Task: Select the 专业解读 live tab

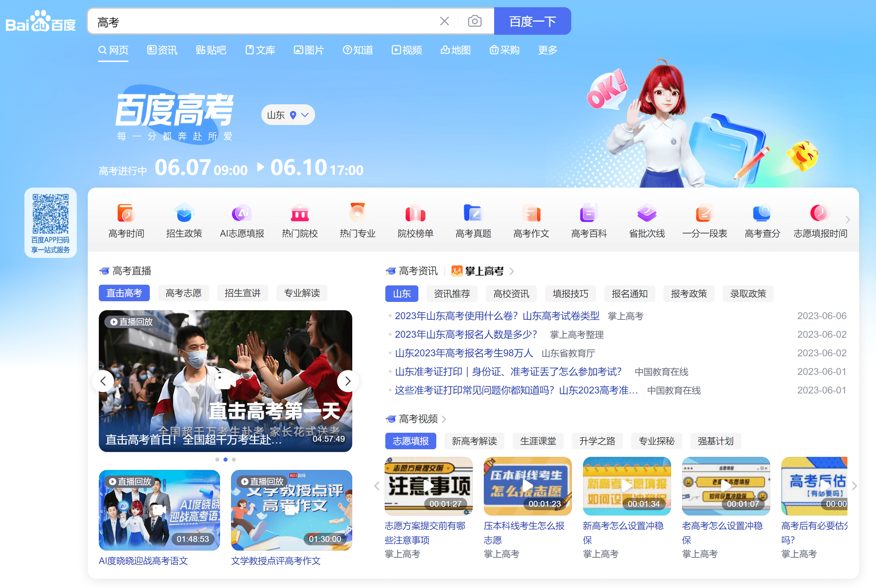Action: pyautogui.click(x=302, y=293)
